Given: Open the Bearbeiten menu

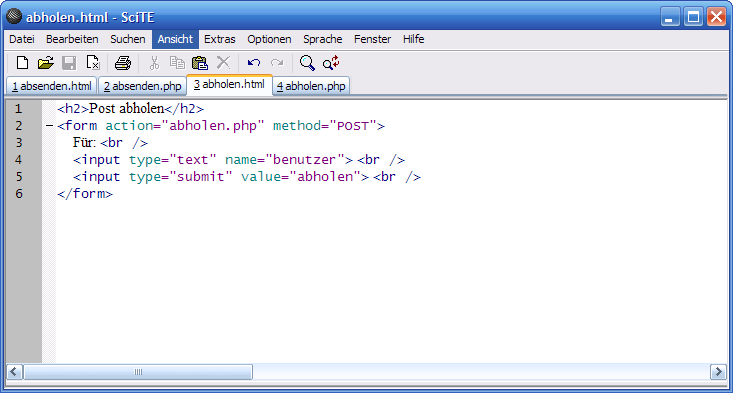Looking at the screenshot, I should click(72, 39).
